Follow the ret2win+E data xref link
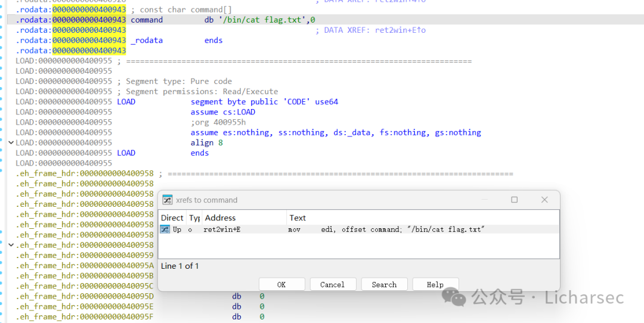 point(401,30)
